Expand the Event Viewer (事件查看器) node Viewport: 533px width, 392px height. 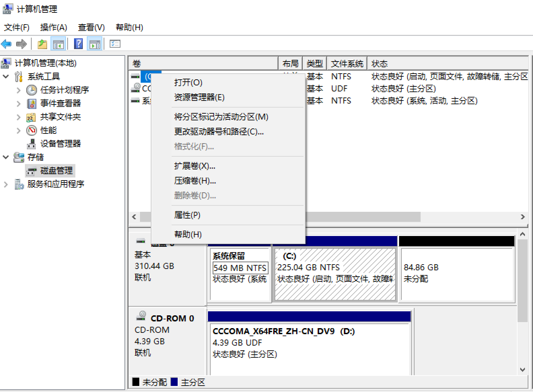pos(19,104)
